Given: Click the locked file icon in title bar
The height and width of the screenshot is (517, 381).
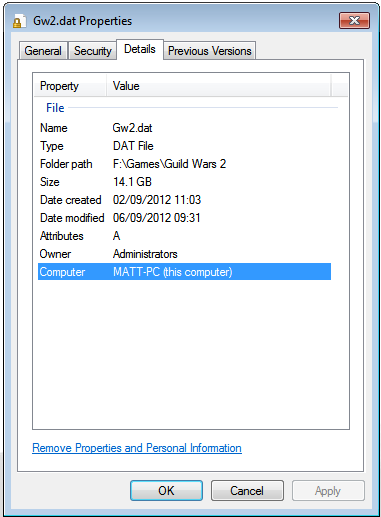Looking at the screenshot, I should 19,21.
